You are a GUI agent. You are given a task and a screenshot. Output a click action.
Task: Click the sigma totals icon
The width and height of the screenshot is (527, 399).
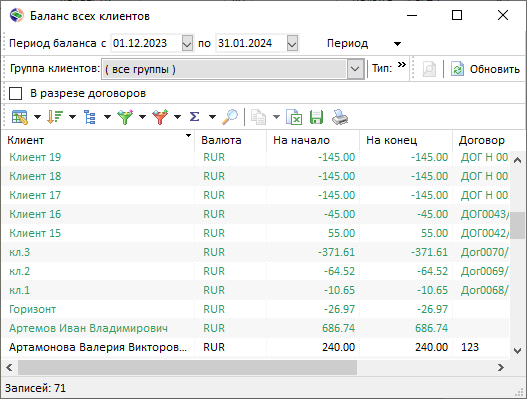coord(195,117)
